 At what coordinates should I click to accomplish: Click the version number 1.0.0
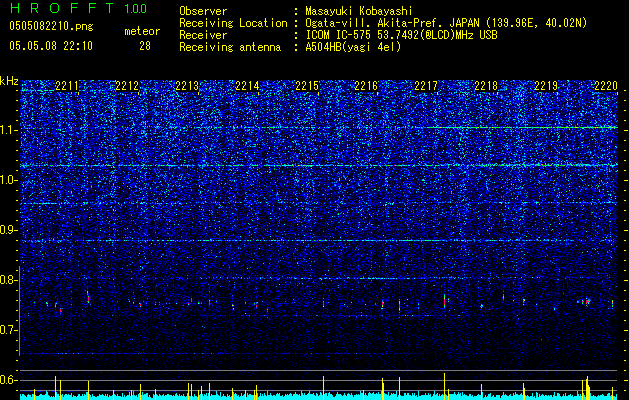pos(136,9)
